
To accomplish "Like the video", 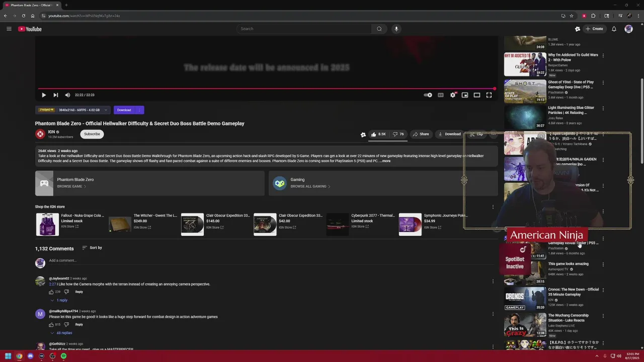I will (378, 134).
